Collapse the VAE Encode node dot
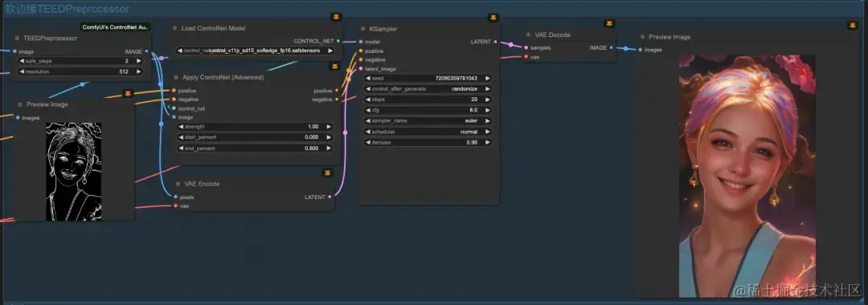The image size is (868, 305). click(x=178, y=184)
